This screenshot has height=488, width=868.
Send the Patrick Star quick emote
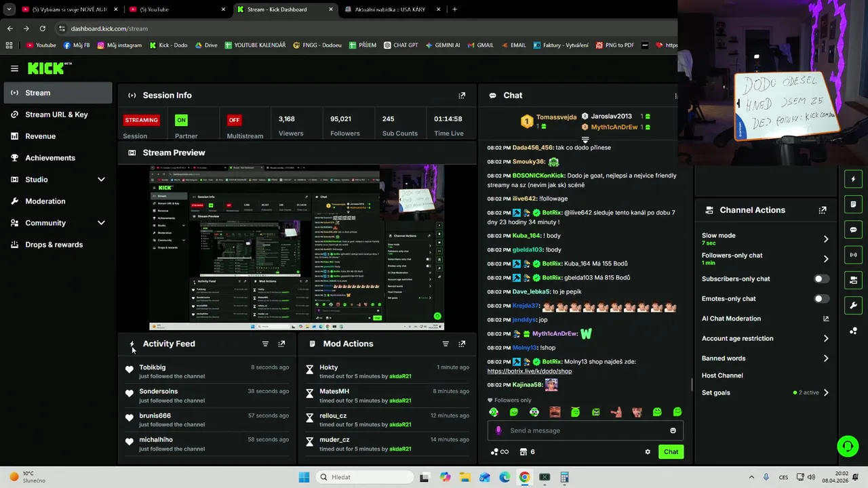coord(616,412)
